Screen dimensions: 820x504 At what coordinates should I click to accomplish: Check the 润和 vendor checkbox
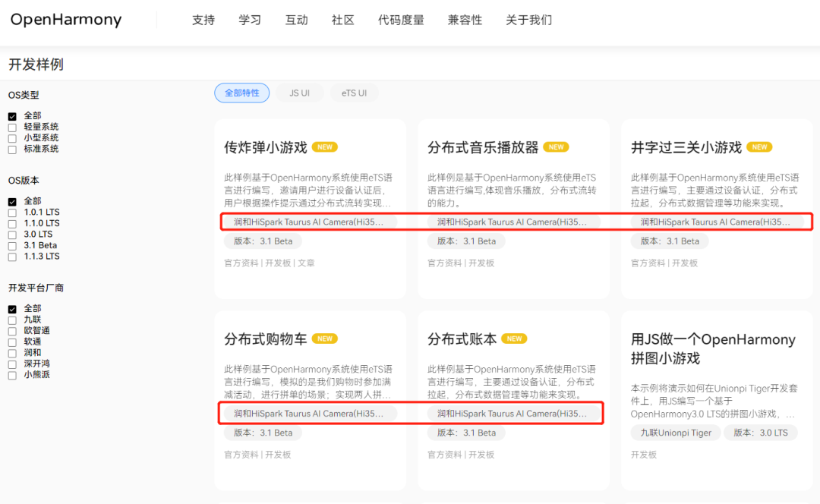coord(12,354)
